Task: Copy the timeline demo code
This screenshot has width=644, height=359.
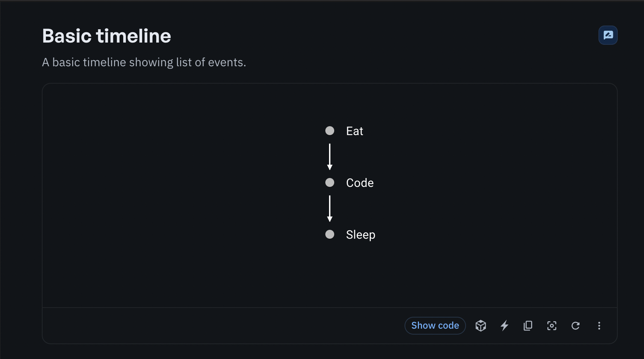Action: coord(528,326)
